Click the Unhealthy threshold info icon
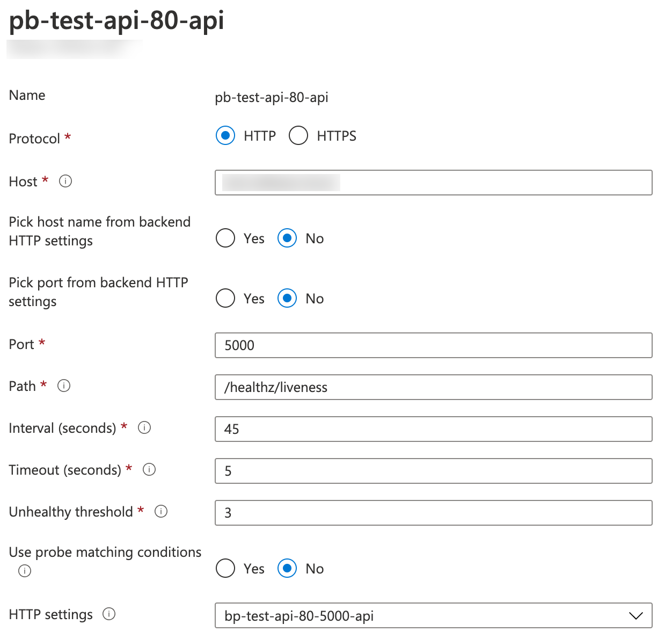Image resolution: width=672 pixels, height=639 pixels. pyautogui.click(x=161, y=511)
